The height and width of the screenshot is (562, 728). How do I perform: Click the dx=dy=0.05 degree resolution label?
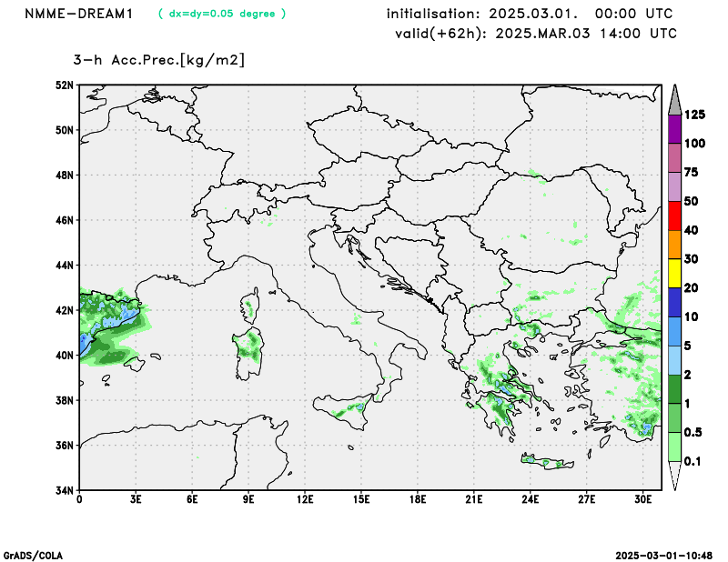(x=222, y=14)
